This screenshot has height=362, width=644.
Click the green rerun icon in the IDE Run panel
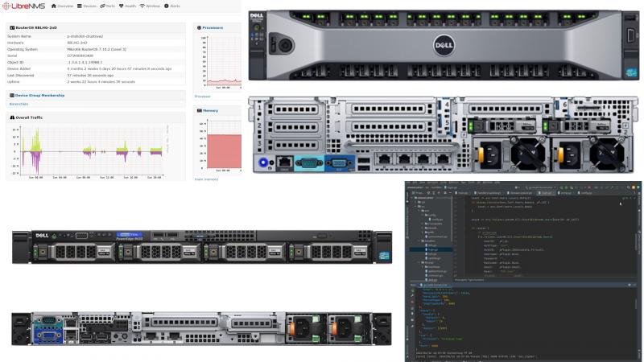[412, 290]
